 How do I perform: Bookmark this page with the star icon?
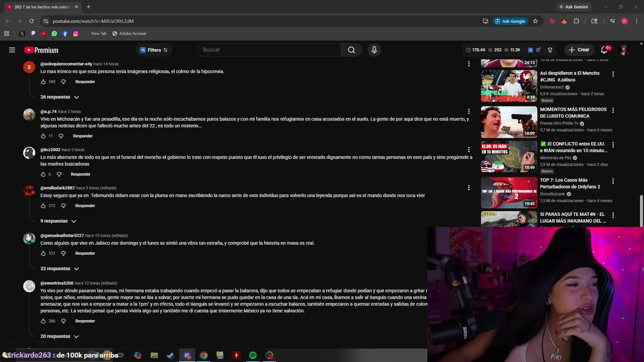(x=535, y=21)
